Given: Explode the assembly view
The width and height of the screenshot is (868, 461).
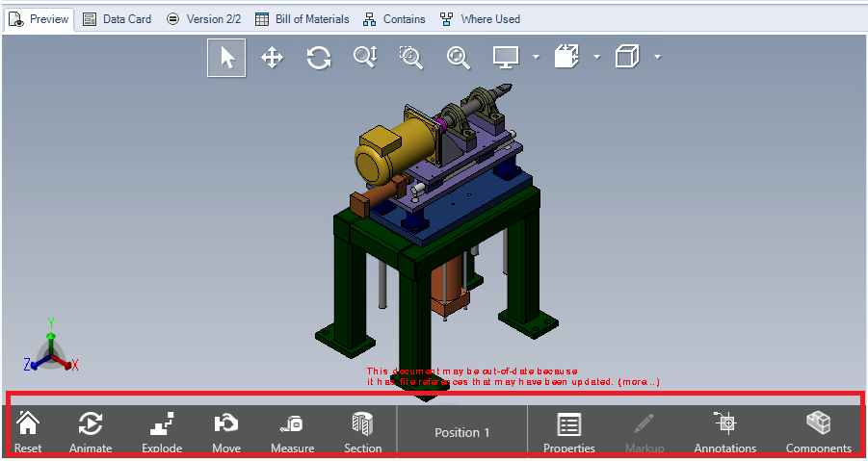Looking at the screenshot, I should tap(162, 432).
